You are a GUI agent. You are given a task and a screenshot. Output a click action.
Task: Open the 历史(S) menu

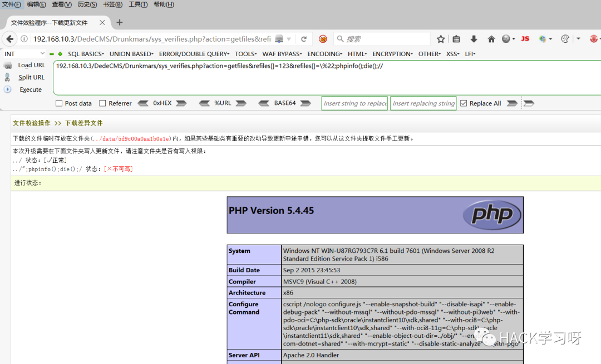[87, 4]
